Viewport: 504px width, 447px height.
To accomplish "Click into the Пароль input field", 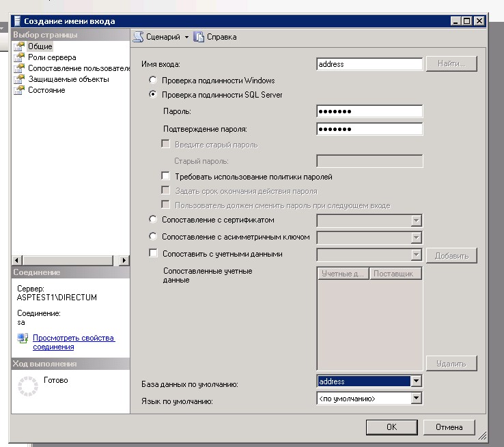I will click(369, 111).
